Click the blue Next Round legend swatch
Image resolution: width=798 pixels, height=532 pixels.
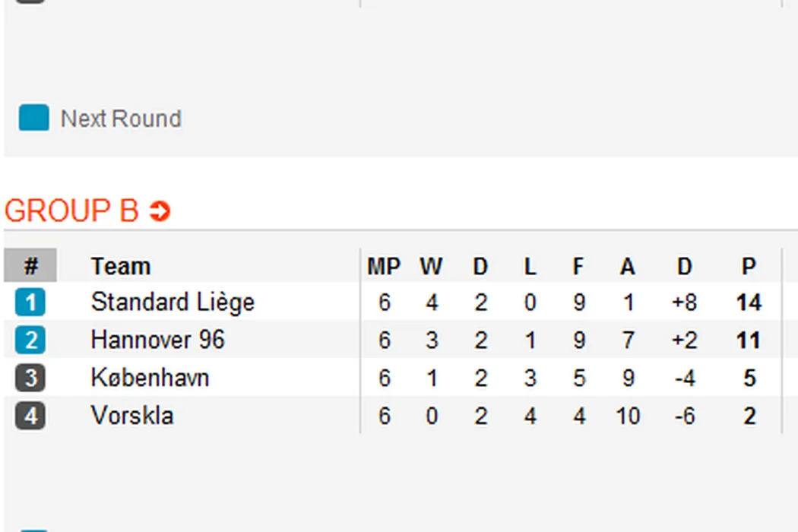[33, 118]
